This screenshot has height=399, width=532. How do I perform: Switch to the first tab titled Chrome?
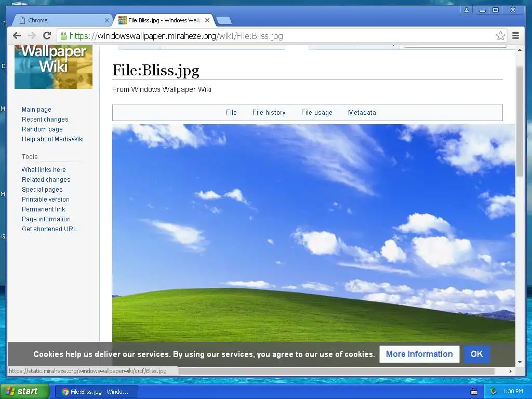[x=63, y=20]
